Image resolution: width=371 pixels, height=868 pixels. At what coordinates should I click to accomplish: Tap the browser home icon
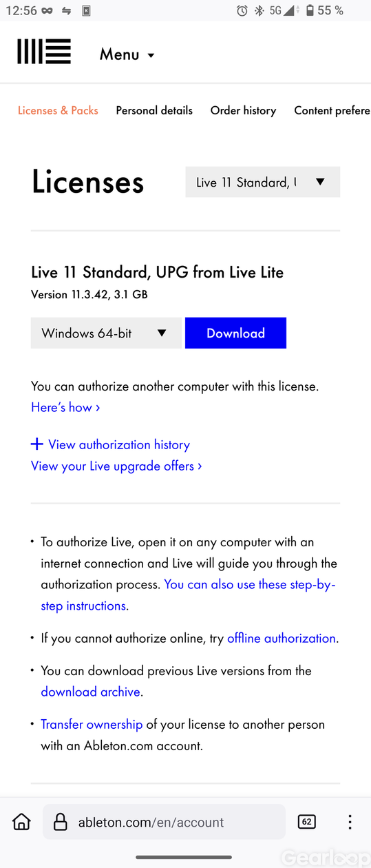[22, 821]
